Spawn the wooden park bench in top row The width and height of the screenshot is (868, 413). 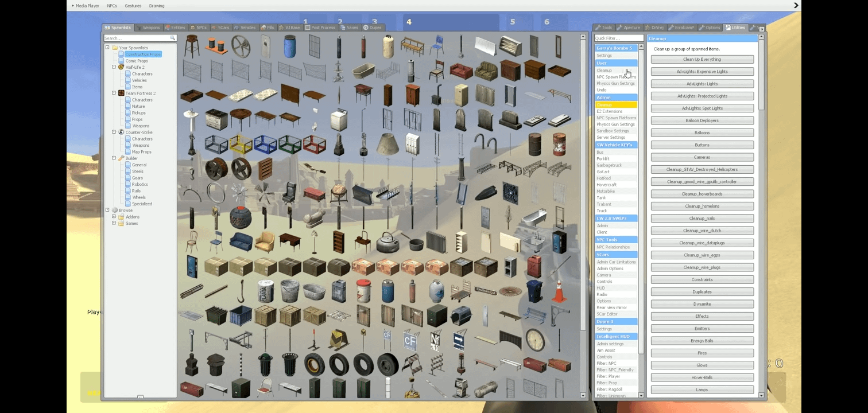(412, 46)
